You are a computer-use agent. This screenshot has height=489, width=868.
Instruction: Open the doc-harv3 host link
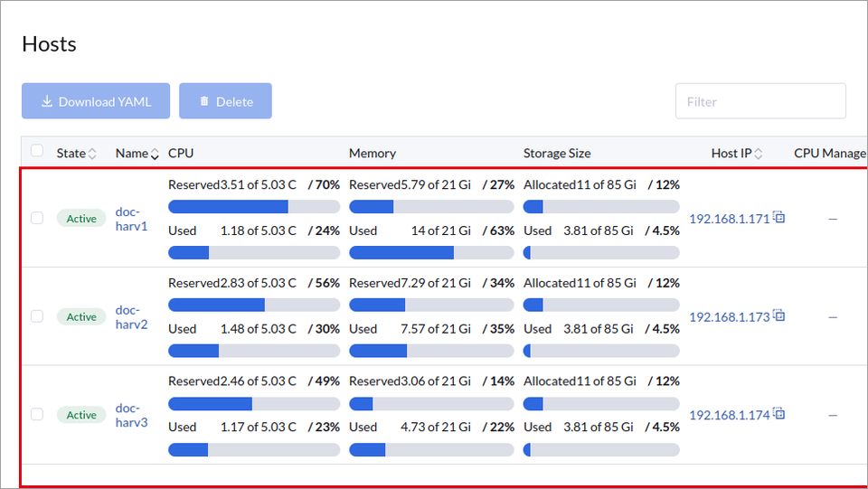point(131,416)
